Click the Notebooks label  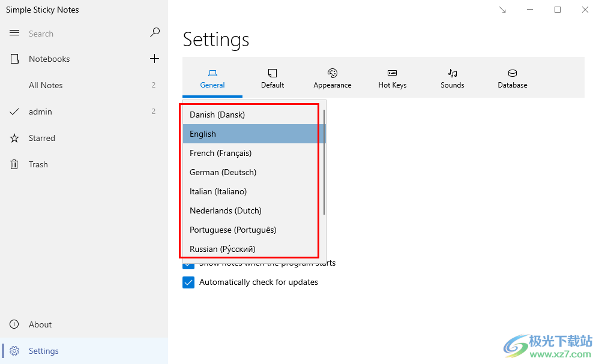(x=49, y=59)
